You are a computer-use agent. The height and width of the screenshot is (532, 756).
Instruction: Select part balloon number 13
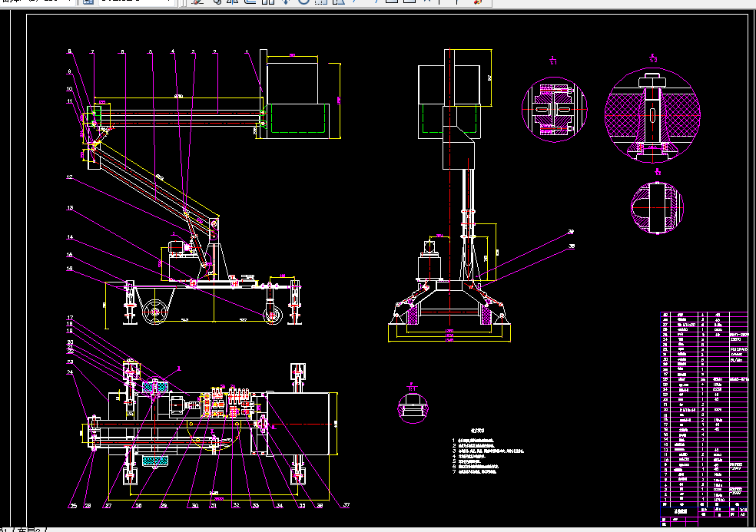(x=70, y=208)
